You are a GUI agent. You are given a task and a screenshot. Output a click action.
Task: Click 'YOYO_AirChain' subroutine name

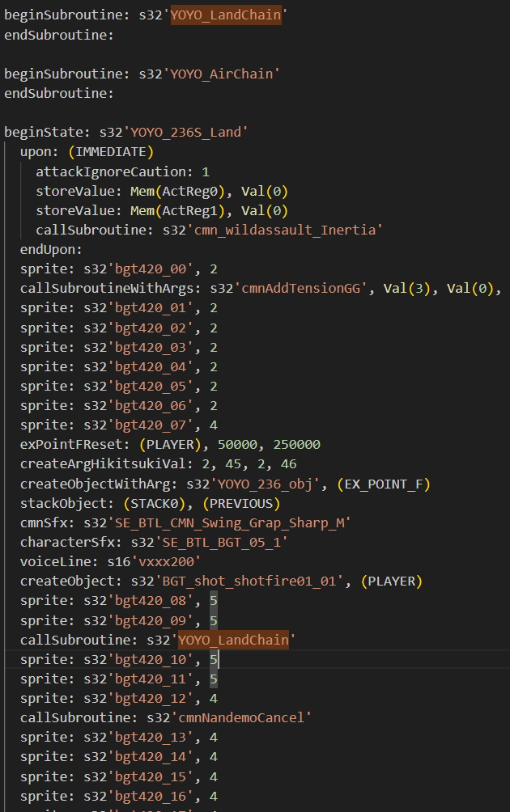(221, 74)
